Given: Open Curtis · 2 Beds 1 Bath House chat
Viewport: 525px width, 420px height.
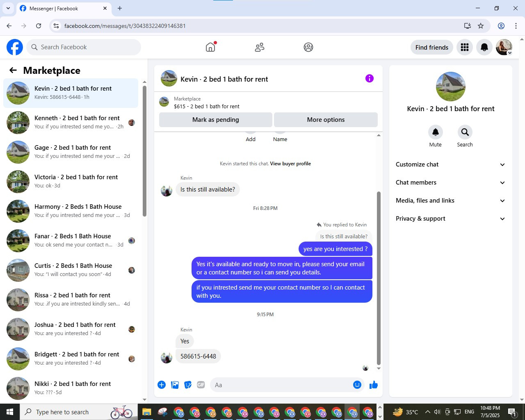Looking at the screenshot, I should coord(71,270).
